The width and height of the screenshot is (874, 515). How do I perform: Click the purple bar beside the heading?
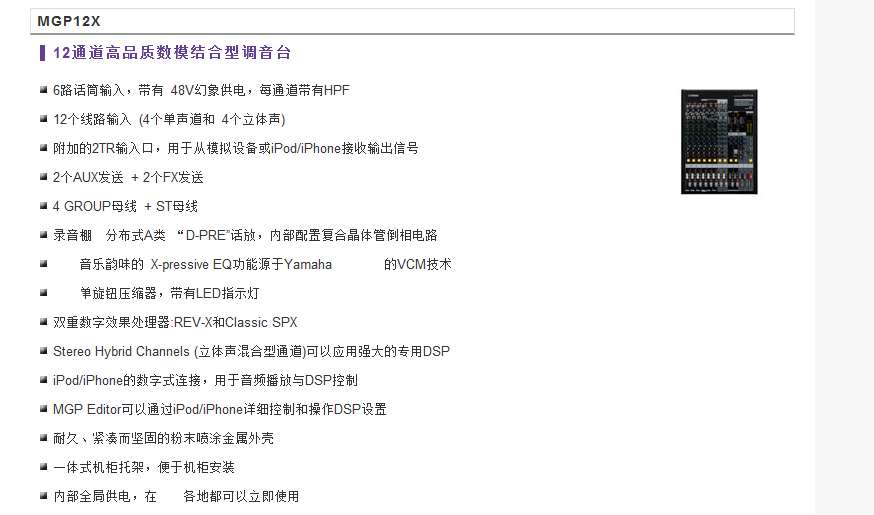coord(42,53)
